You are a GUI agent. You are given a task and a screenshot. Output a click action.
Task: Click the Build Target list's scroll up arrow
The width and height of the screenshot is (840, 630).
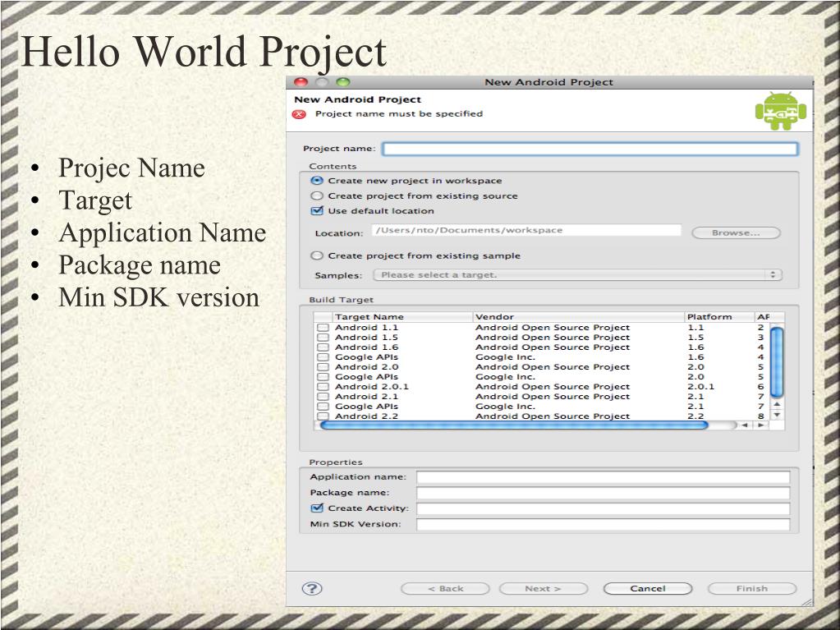[777, 404]
